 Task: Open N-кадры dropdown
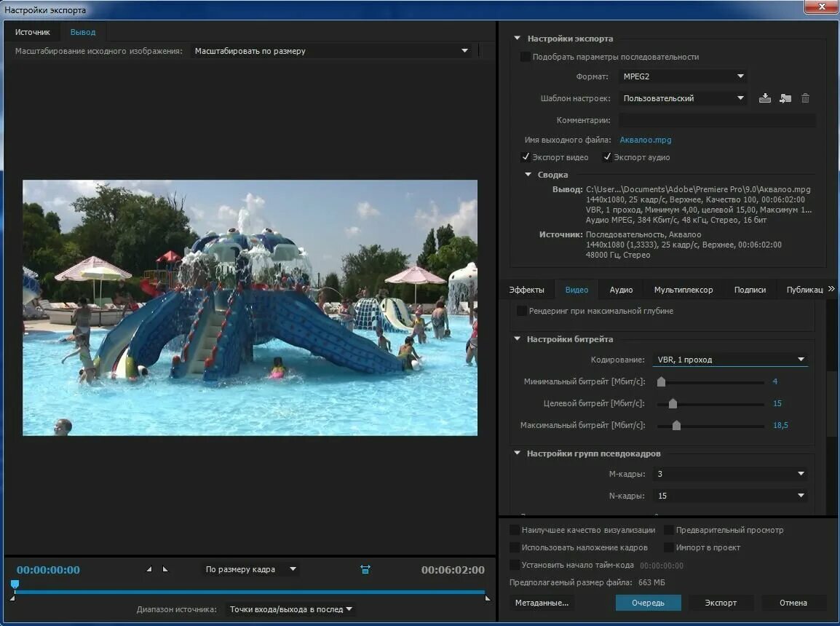click(730, 496)
